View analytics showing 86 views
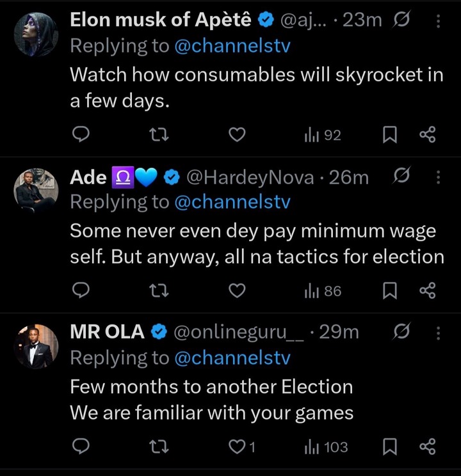Screen dimensions: 461x476 323,291
